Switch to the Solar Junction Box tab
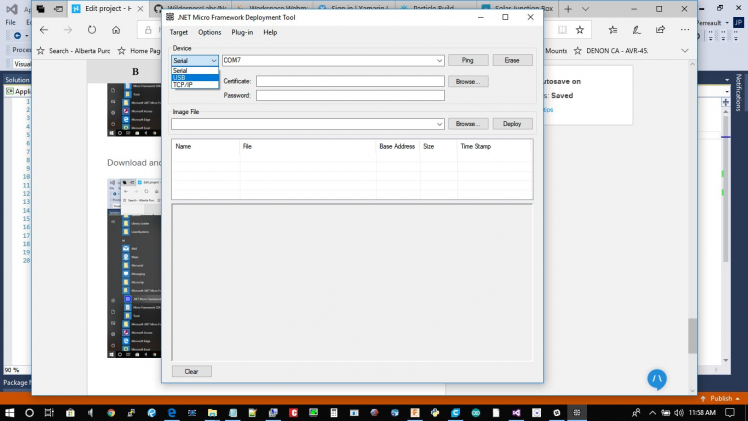The width and height of the screenshot is (748, 421). (518, 9)
